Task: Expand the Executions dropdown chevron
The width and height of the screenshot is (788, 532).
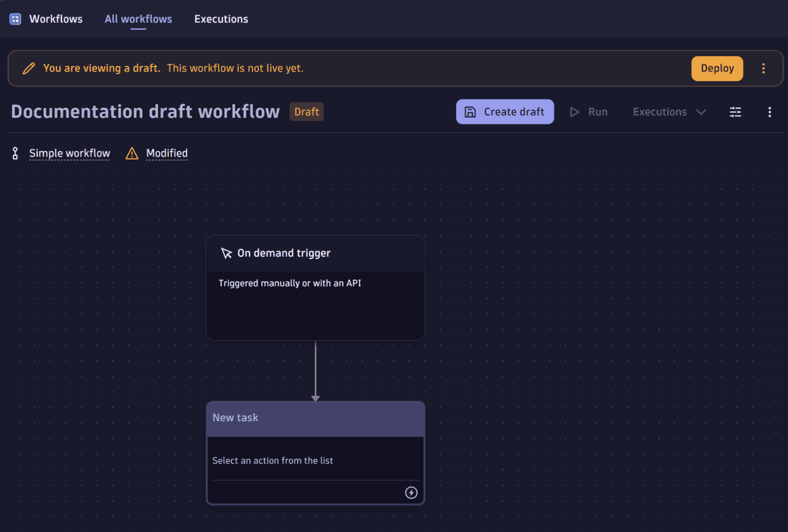Action: click(x=701, y=111)
